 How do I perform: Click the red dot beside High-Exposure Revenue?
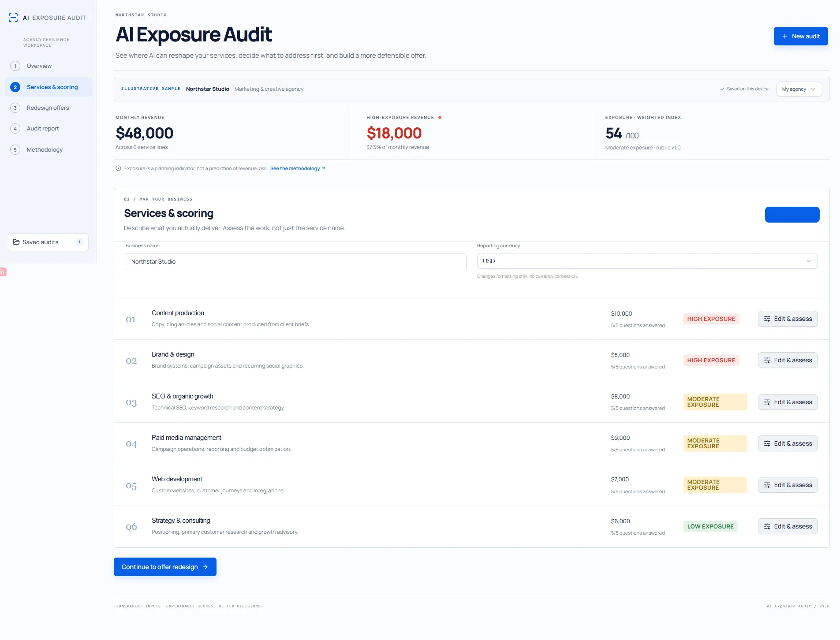click(x=440, y=118)
